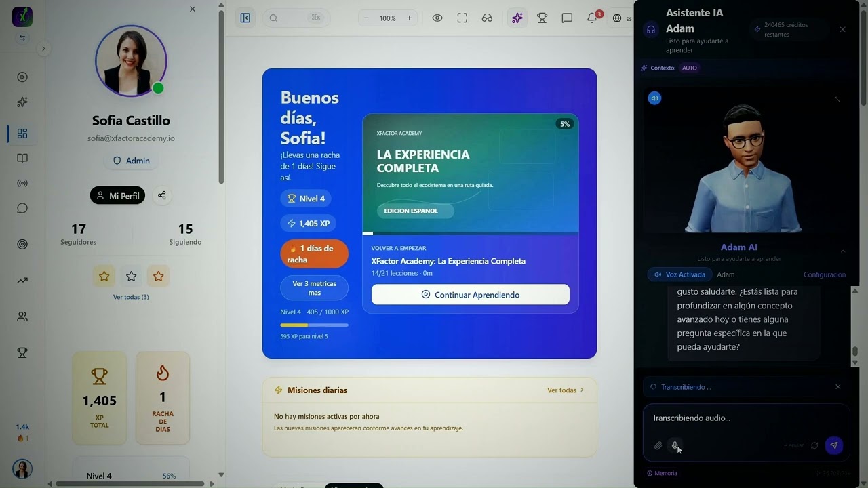Click the search box in the top toolbar

(x=296, y=18)
